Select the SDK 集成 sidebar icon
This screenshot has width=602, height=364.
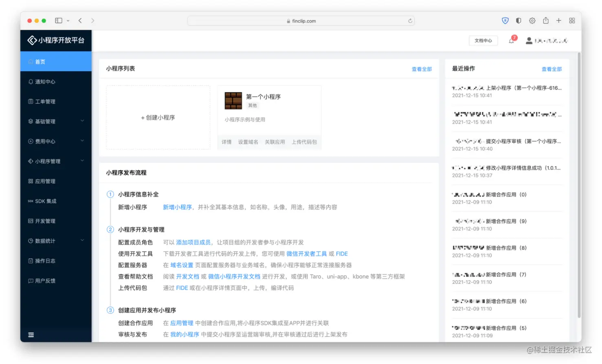pyautogui.click(x=31, y=201)
